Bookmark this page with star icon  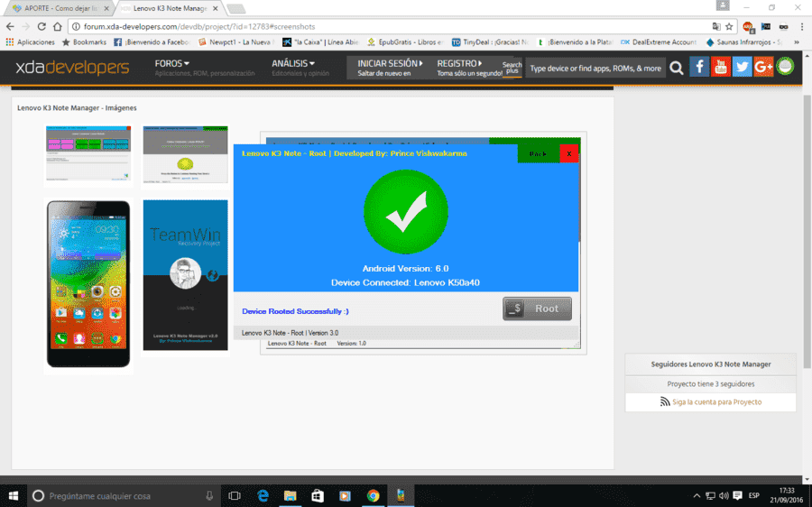(729, 26)
